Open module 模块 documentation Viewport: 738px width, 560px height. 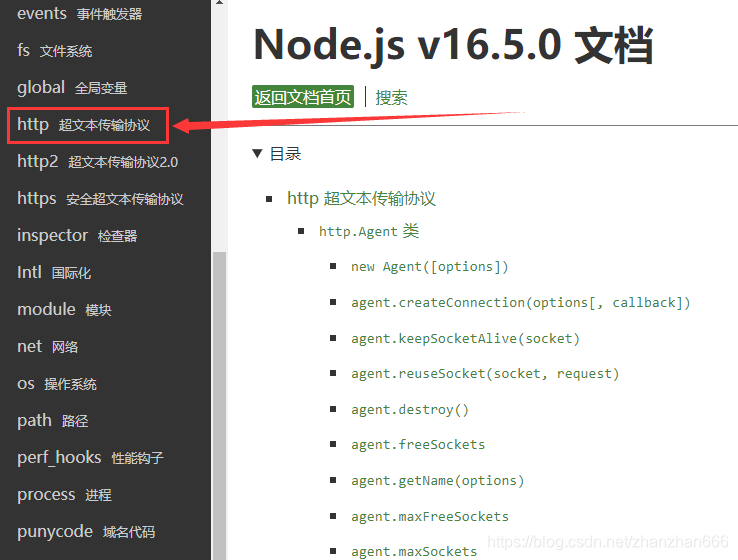coord(64,310)
